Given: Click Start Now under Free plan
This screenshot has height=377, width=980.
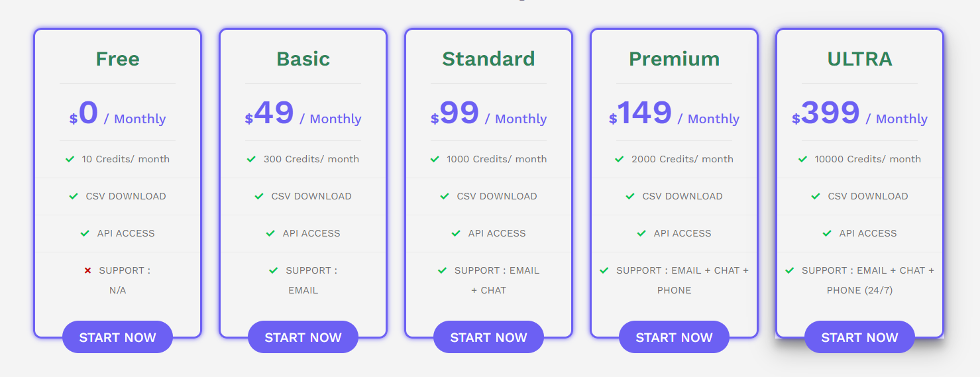Looking at the screenshot, I should 117,337.
